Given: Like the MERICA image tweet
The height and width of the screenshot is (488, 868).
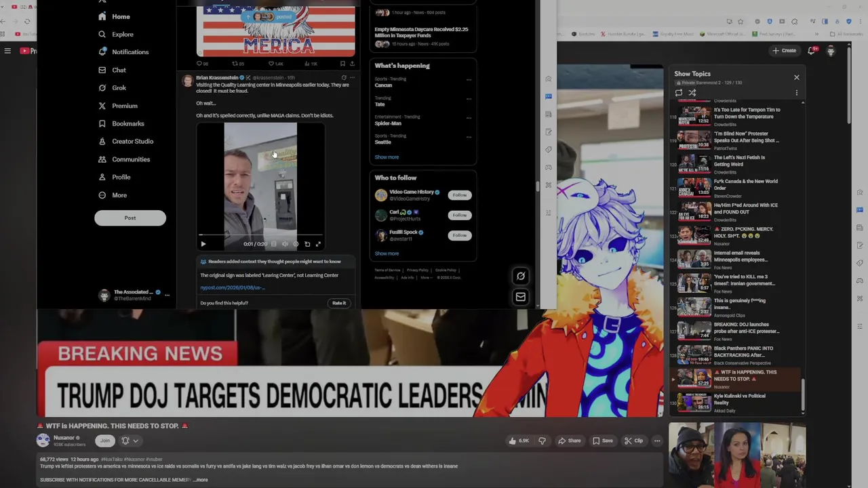Looking at the screenshot, I should [x=275, y=64].
